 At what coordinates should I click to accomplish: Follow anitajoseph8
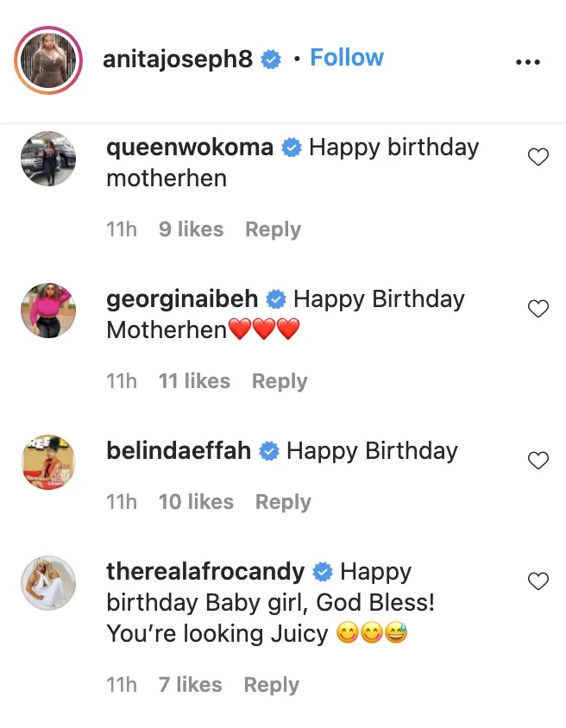pos(346,58)
